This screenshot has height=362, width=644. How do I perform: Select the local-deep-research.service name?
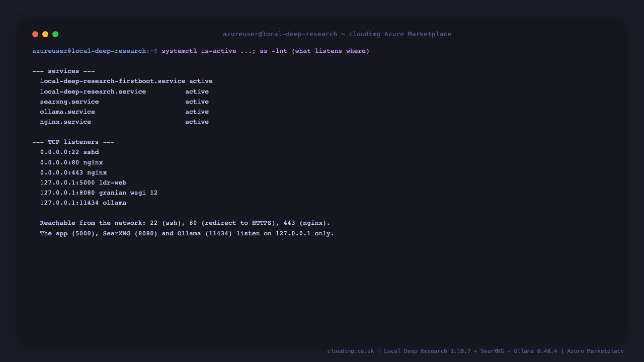coord(93,92)
